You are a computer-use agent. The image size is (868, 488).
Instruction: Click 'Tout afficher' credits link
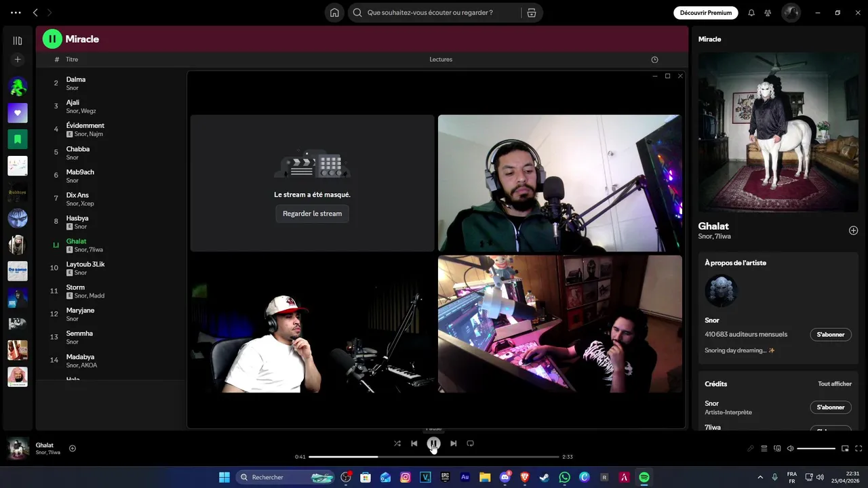pos(835,384)
